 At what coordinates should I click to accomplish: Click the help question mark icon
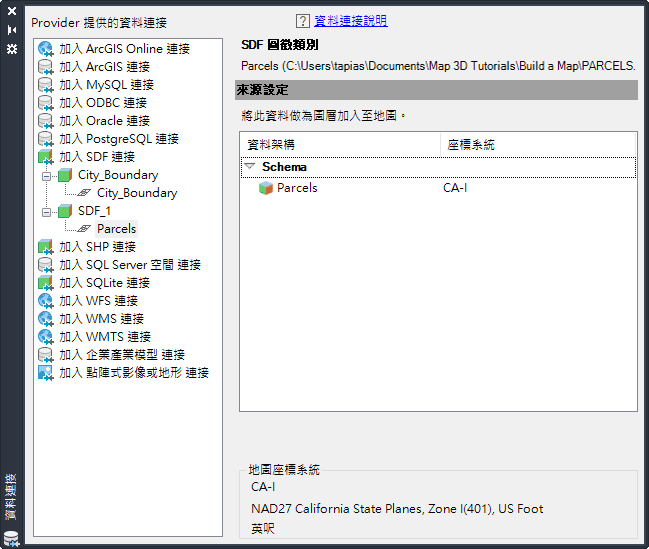tap(303, 21)
